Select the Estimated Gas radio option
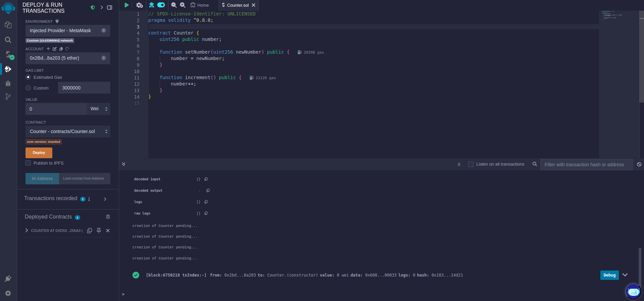Viewport: 644px width, 301px height. click(x=28, y=77)
